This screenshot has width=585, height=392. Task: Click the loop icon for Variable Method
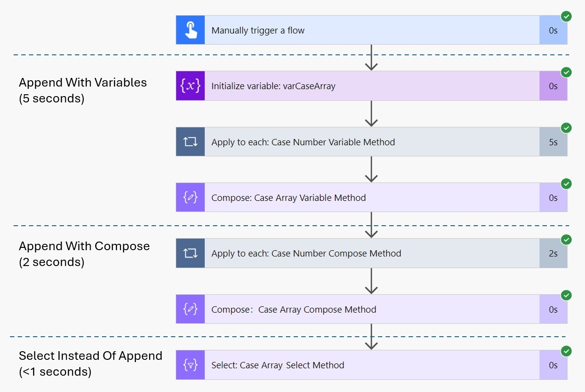click(190, 142)
